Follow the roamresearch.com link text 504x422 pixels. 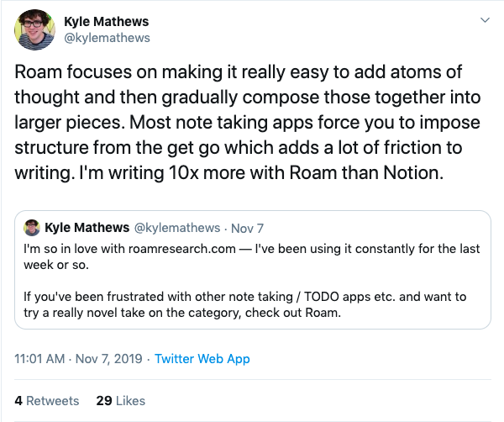(x=182, y=249)
